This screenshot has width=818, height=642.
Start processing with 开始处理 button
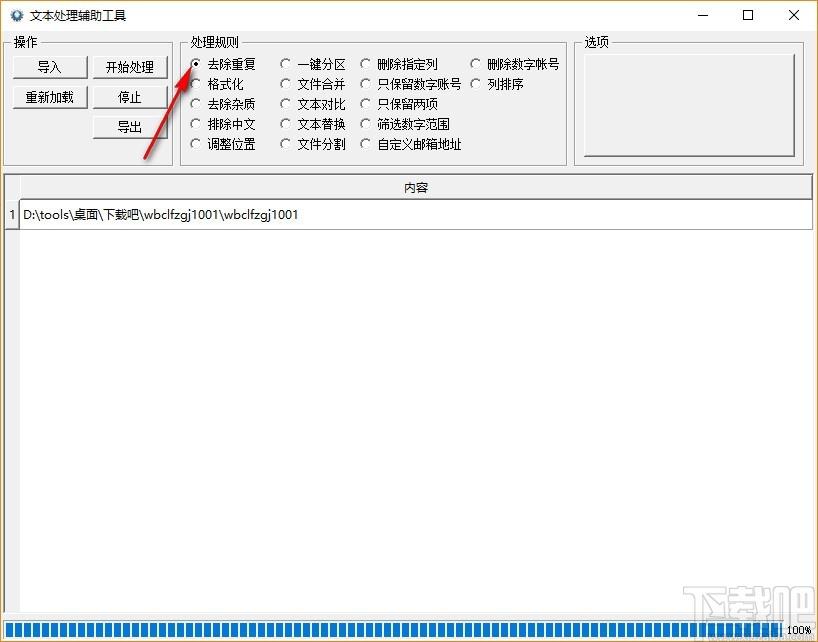[x=130, y=67]
